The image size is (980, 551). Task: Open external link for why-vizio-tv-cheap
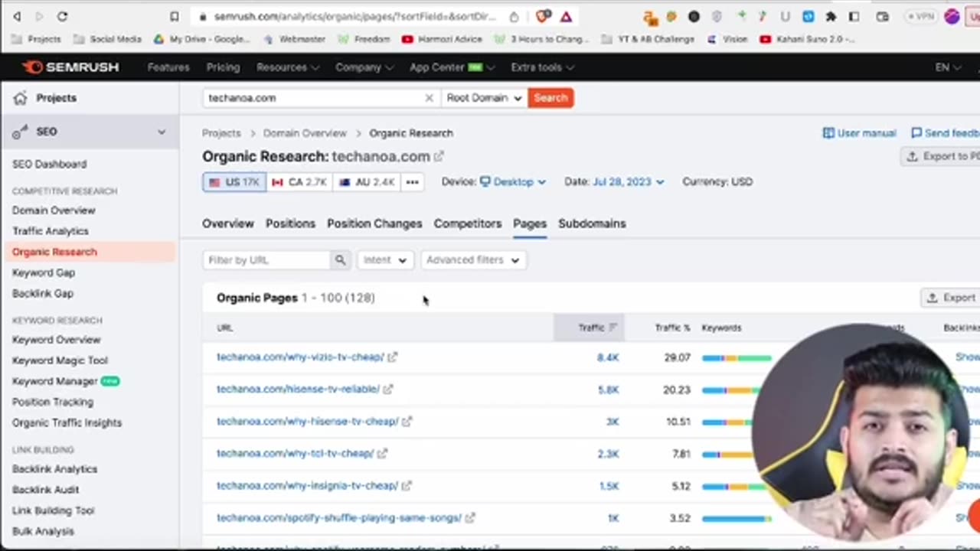pos(393,357)
